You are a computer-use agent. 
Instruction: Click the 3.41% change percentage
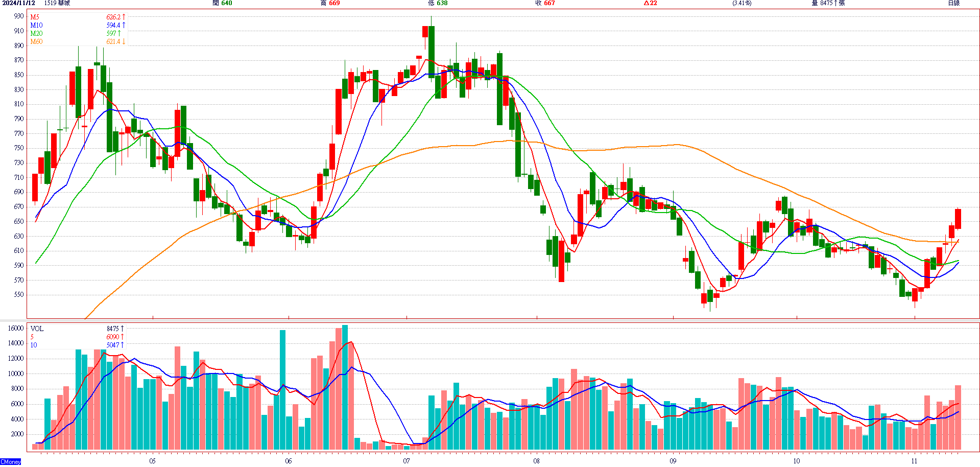(x=742, y=3)
